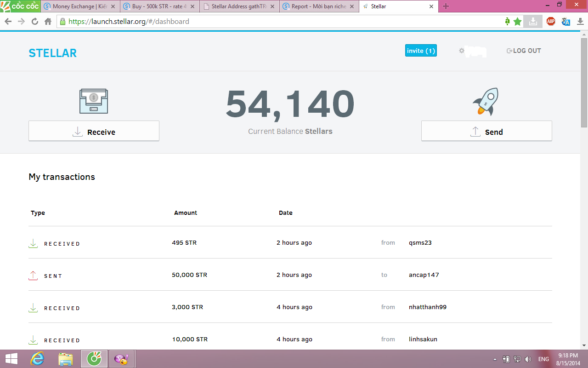The height and width of the screenshot is (368, 588).
Task: Click the browser forward arrow
Action: (x=21, y=22)
